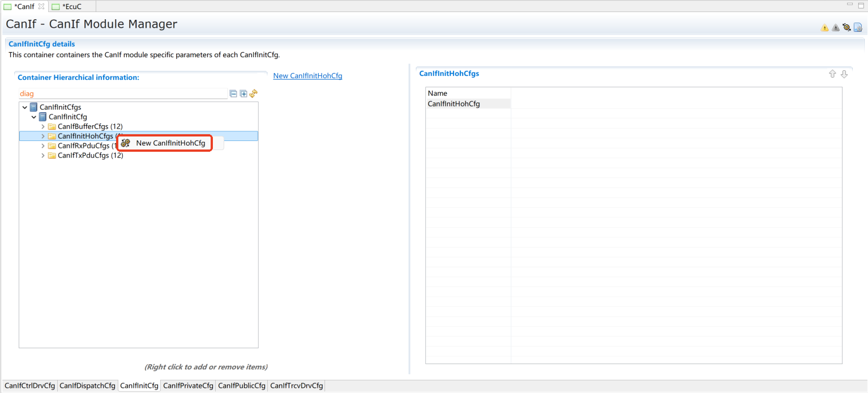
Task: Collapse all tree nodes with minus icon
Action: click(x=233, y=93)
